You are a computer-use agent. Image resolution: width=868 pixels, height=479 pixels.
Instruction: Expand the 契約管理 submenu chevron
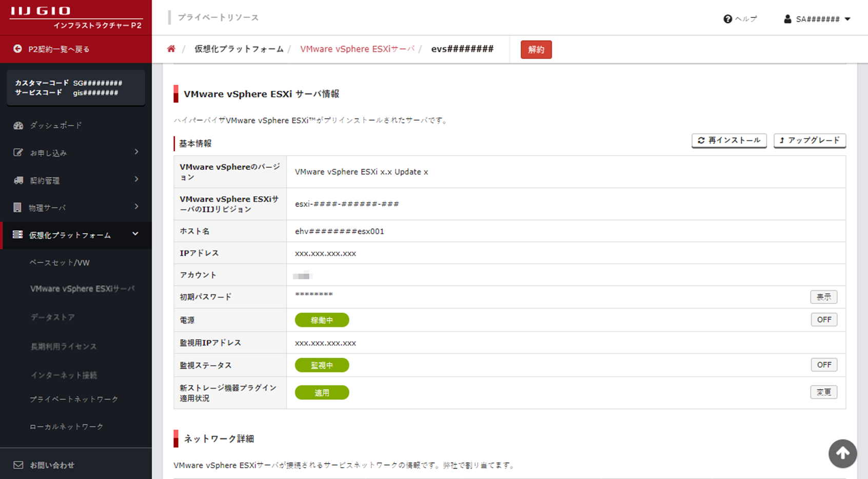point(136,179)
